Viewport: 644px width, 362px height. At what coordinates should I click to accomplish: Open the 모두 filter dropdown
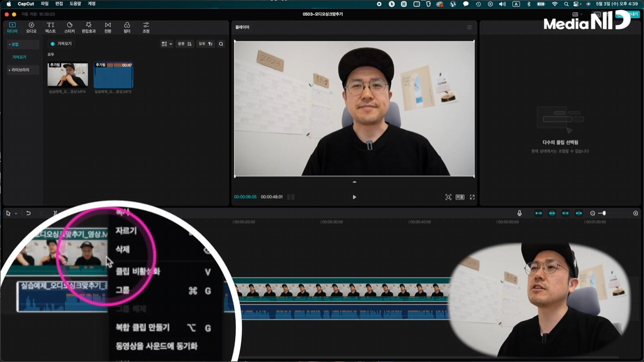(x=205, y=44)
